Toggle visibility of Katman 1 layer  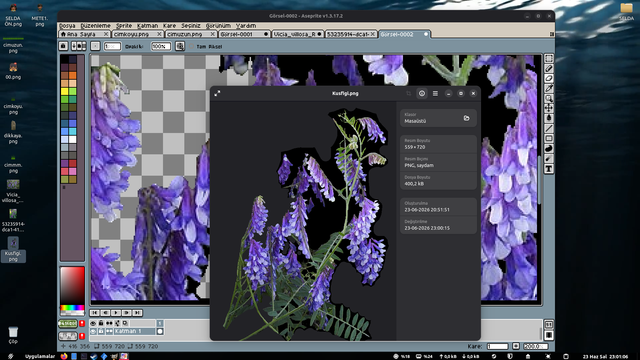click(93, 331)
